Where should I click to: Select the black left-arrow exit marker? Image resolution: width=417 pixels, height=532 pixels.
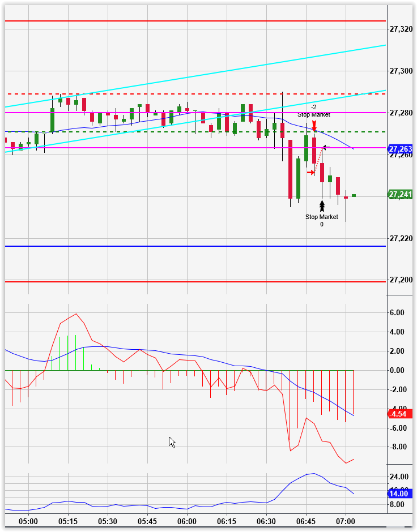pos(326,147)
